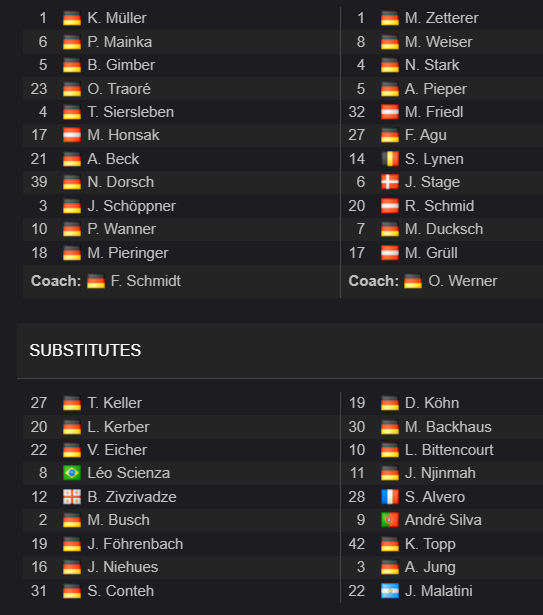Click the Austria flag beside M. Honsak
Screen dimensions: 543x615
point(72,135)
